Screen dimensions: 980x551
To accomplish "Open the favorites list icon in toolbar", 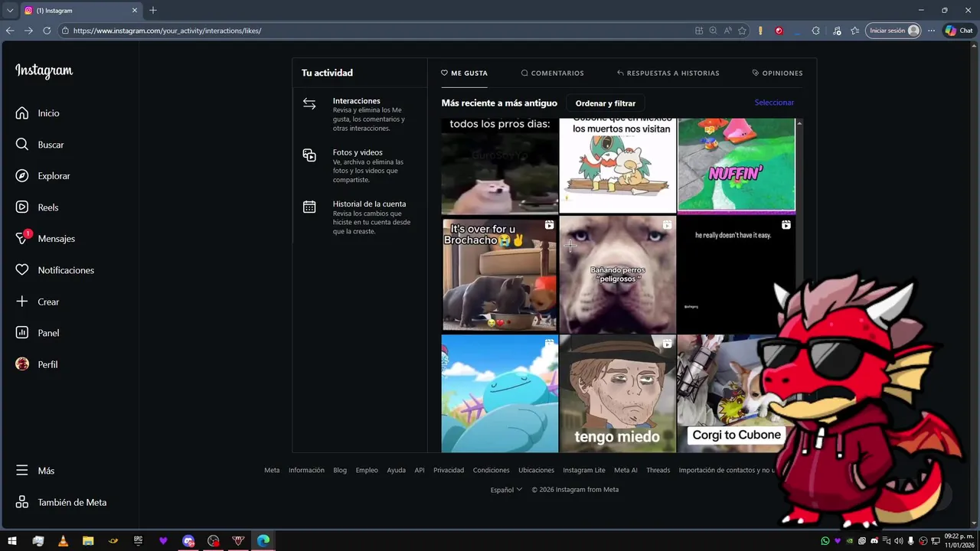I will [855, 31].
